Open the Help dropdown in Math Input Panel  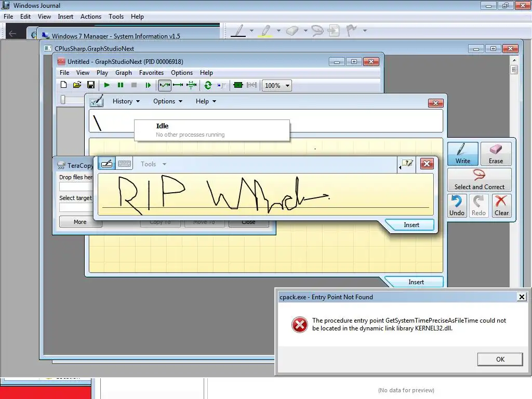206,101
